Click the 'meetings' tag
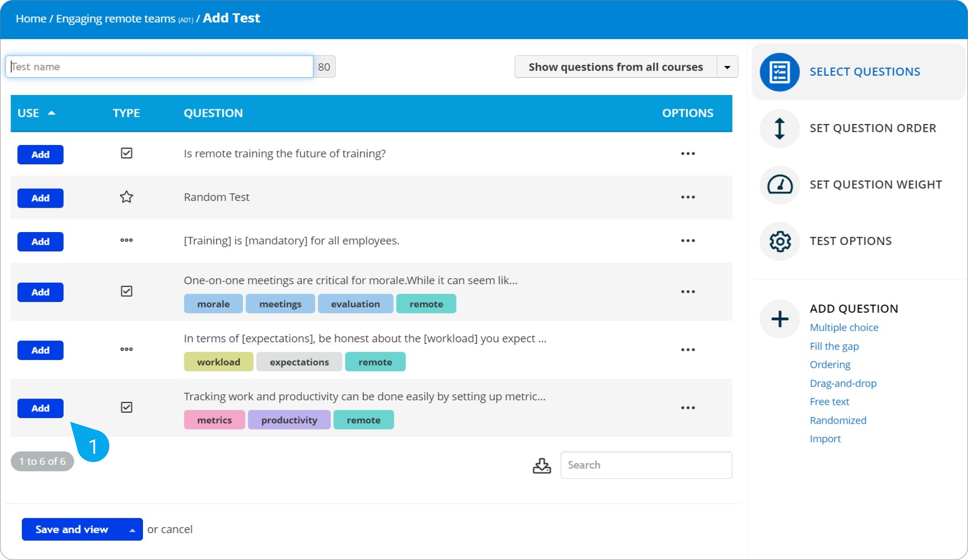The height and width of the screenshot is (560, 968). pyautogui.click(x=280, y=304)
